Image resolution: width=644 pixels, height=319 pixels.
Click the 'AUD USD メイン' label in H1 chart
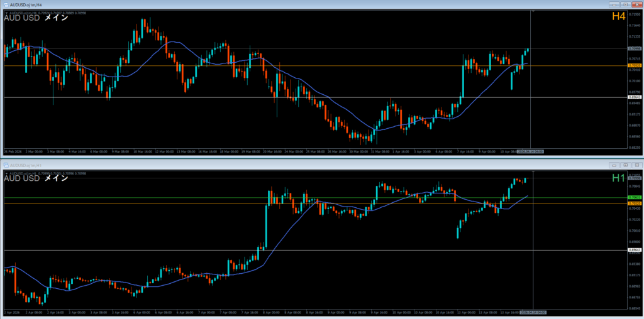tap(36, 178)
